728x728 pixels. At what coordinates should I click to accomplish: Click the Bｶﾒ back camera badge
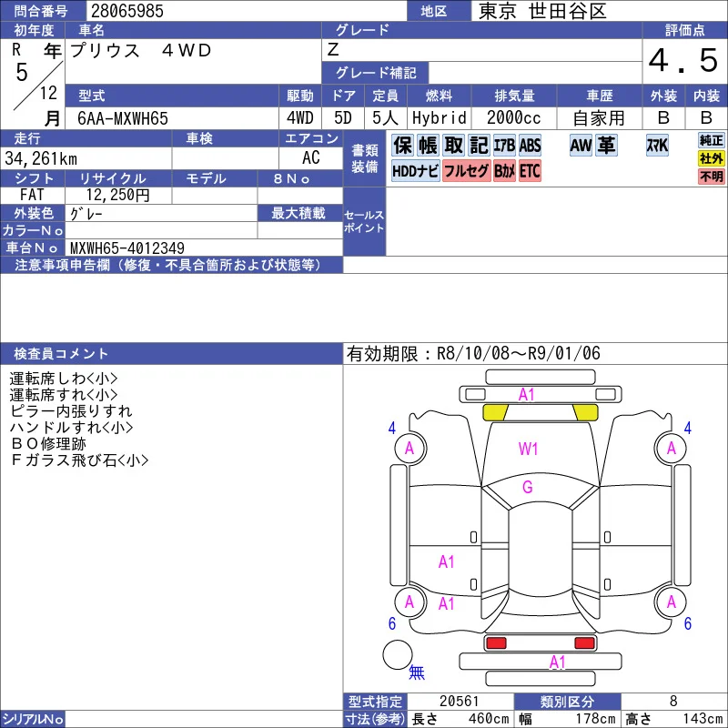coord(504,171)
